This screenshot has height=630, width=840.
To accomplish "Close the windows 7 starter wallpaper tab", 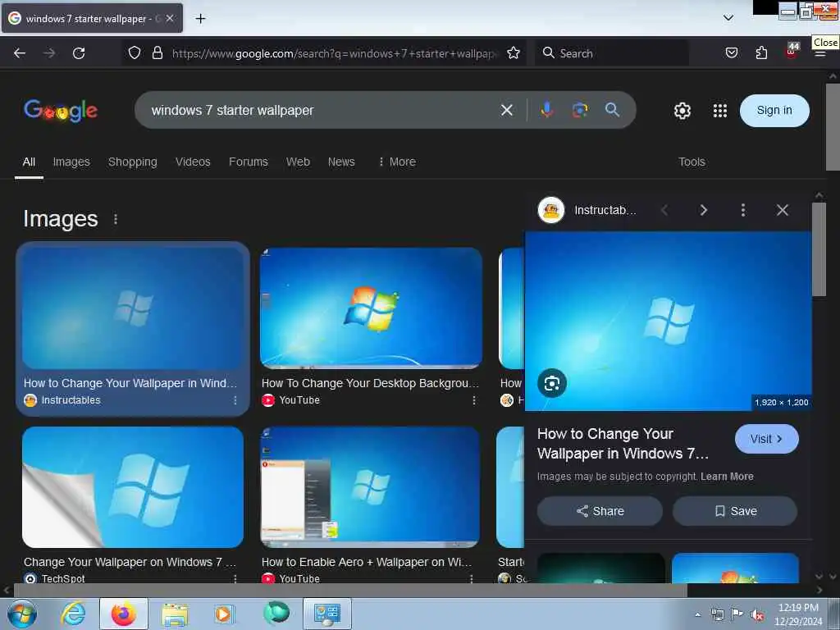I will click(x=170, y=18).
